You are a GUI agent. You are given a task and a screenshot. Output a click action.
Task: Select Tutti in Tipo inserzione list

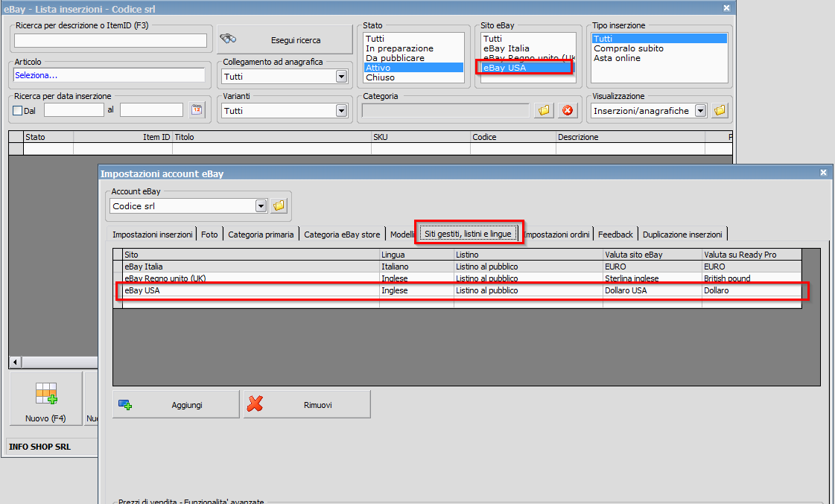(x=659, y=39)
